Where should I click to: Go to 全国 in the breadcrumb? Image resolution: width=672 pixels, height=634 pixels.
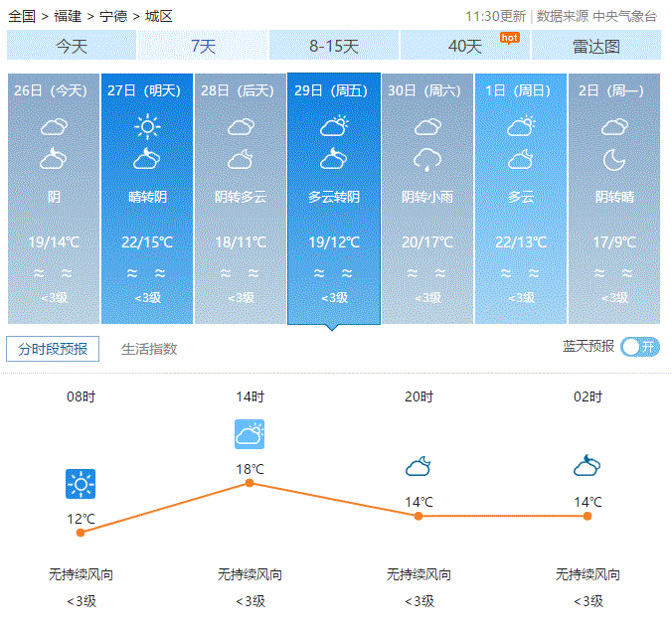(x=22, y=16)
